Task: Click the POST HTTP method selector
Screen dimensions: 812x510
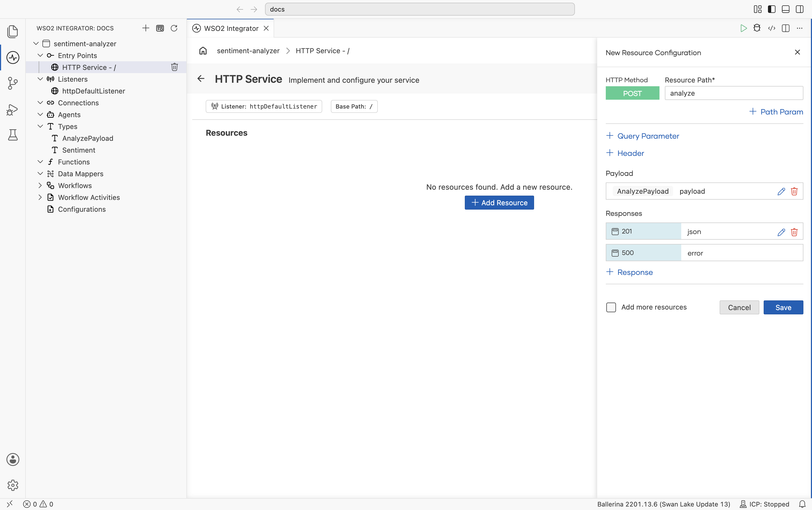Action: coord(632,93)
